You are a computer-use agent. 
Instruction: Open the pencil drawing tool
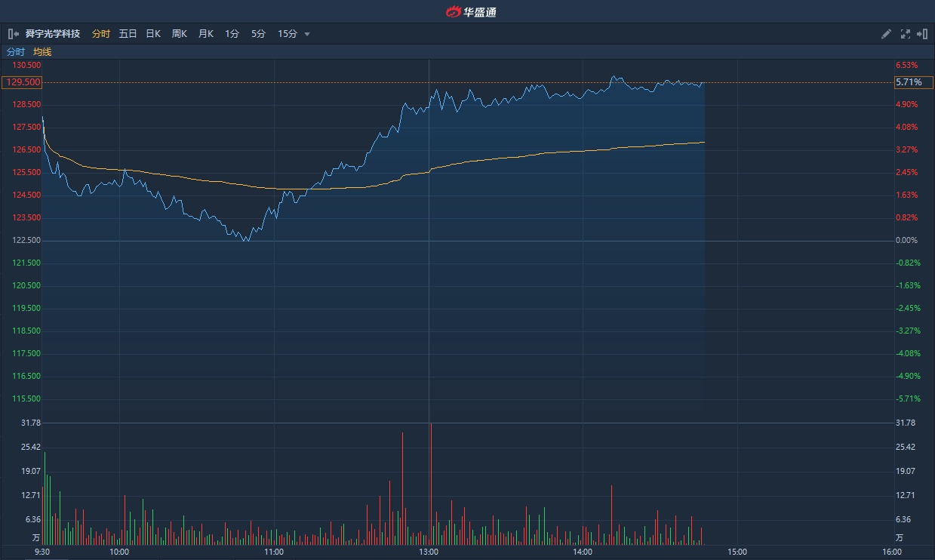(887, 34)
